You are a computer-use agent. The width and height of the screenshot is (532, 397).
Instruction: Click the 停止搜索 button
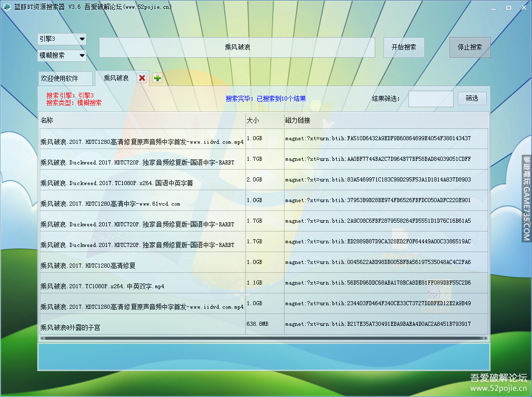point(470,47)
